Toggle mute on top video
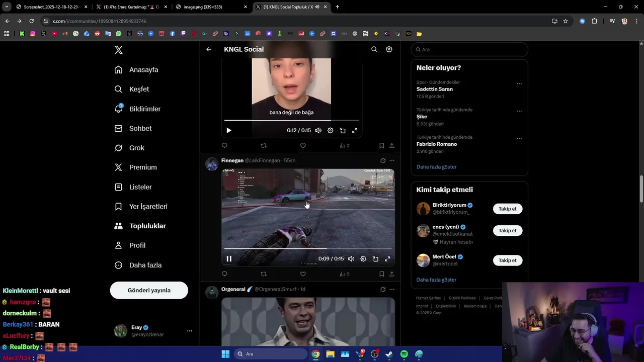The height and width of the screenshot is (362, 644). pyautogui.click(x=318, y=130)
